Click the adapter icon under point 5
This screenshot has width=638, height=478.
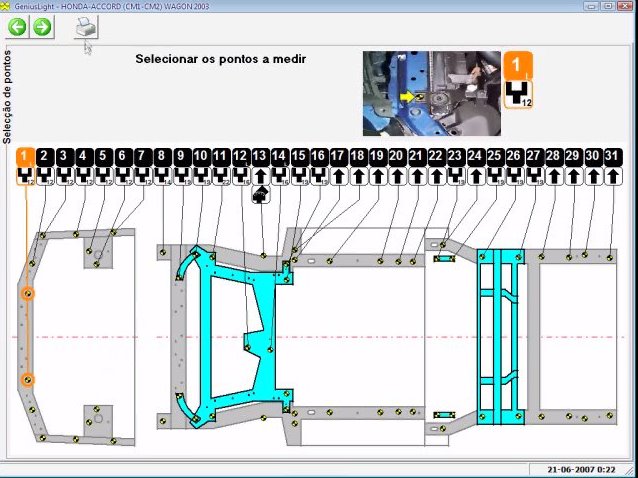(x=103, y=177)
